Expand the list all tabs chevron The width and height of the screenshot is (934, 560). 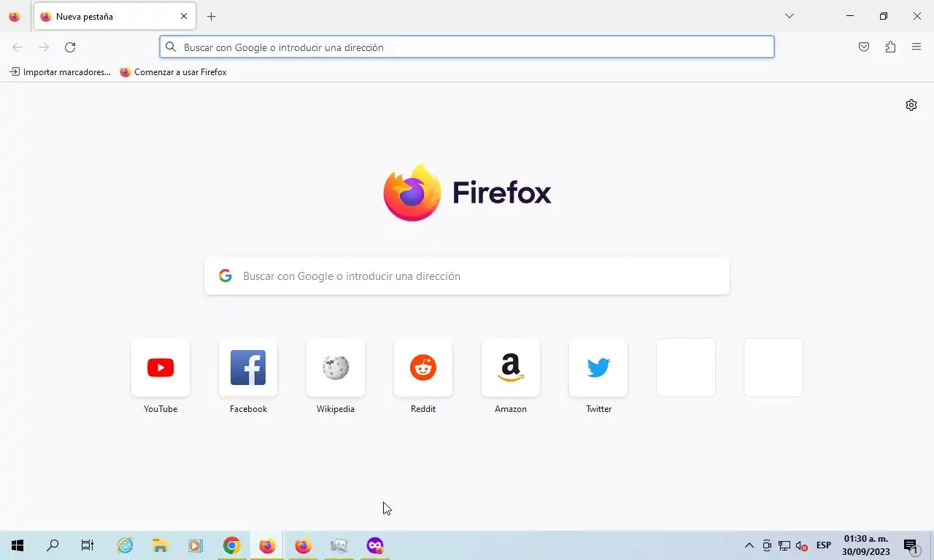coord(789,16)
